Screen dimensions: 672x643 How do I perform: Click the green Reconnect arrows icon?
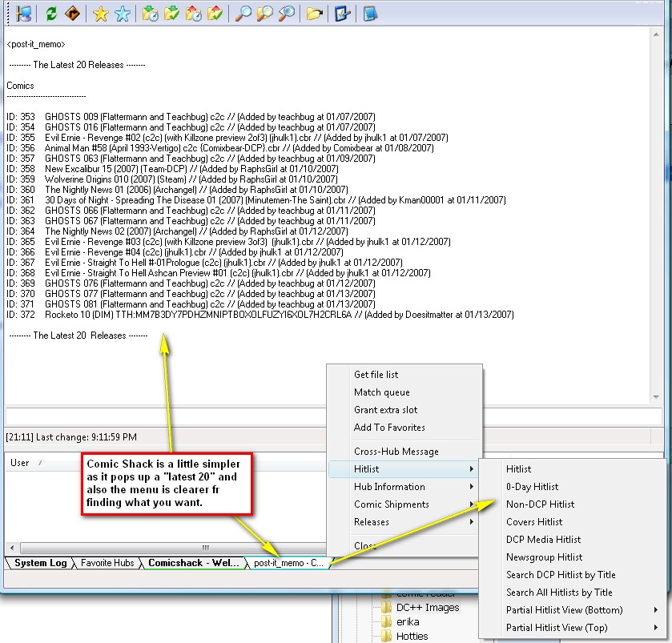tap(51, 13)
